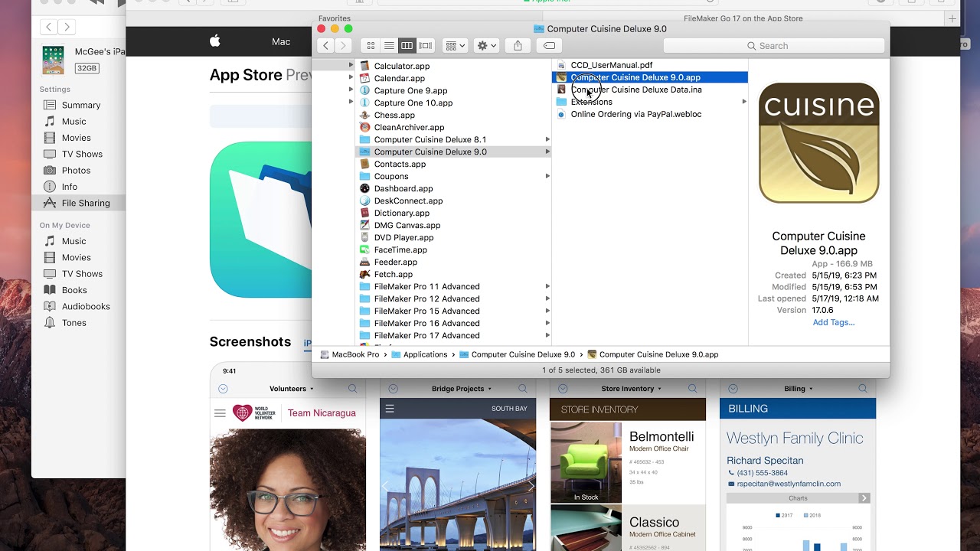This screenshot has width=980, height=551.
Task: Select FaceTime.app icon
Action: click(x=365, y=249)
